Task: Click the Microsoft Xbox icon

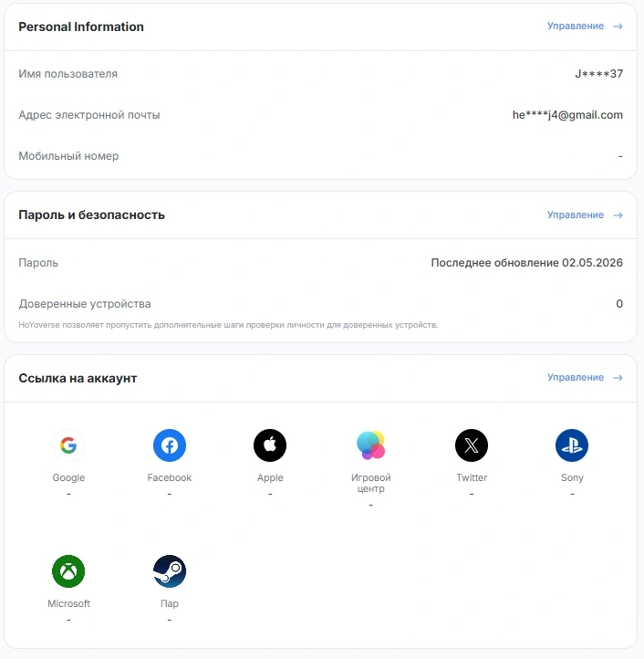Action: (x=68, y=571)
